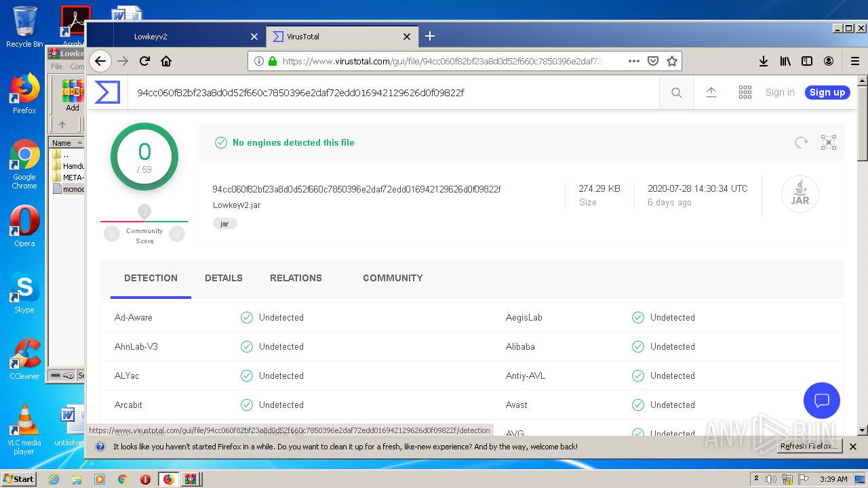This screenshot has height=488, width=868.
Task: Click the Refresh Firefox button
Action: [810, 446]
